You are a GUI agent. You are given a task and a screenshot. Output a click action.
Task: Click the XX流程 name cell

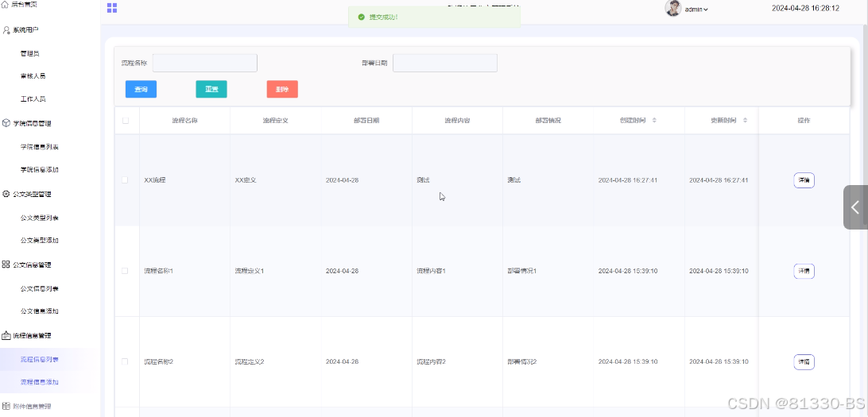click(185, 180)
